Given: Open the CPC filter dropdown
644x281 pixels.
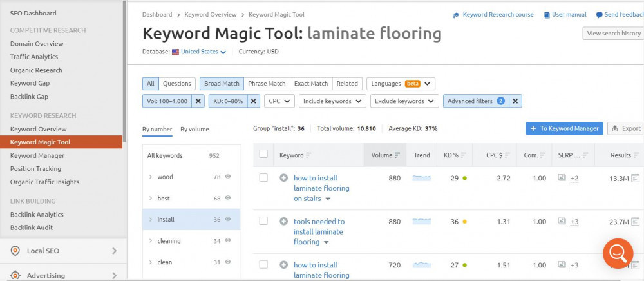Looking at the screenshot, I should click(279, 101).
